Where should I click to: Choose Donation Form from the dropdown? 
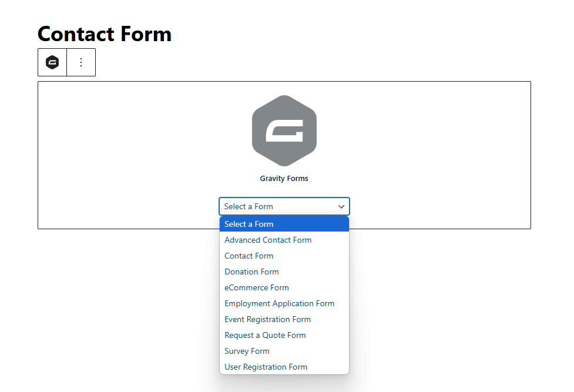tap(284, 272)
